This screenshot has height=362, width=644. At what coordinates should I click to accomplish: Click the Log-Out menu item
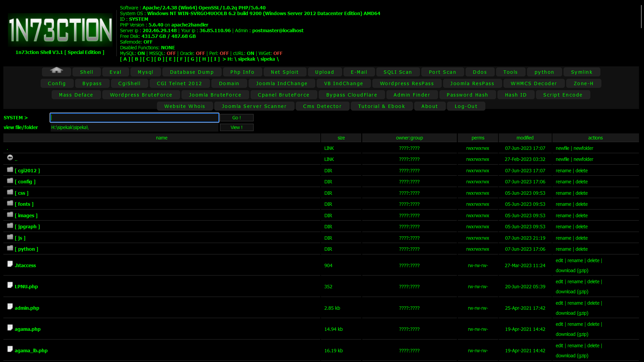[466, 106]
